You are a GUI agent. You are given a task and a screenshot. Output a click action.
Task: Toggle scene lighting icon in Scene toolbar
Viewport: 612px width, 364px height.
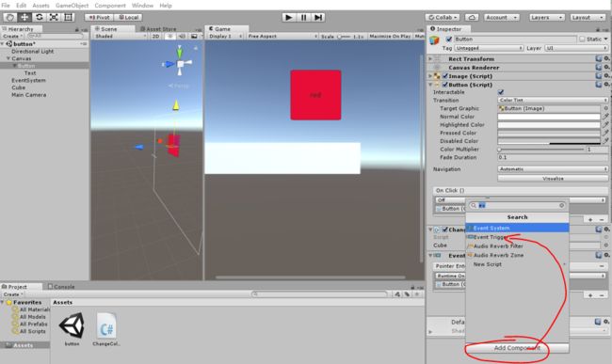click(x=169, y=36)
